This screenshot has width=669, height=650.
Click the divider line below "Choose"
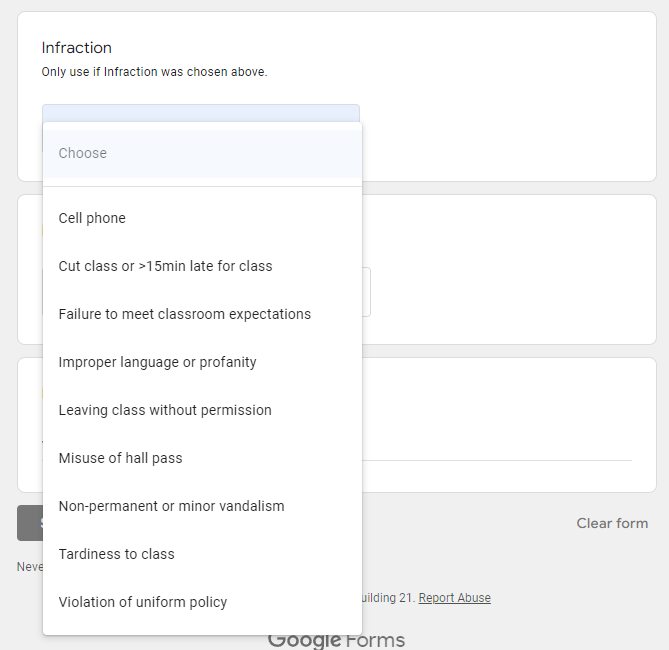coord(202,186)
